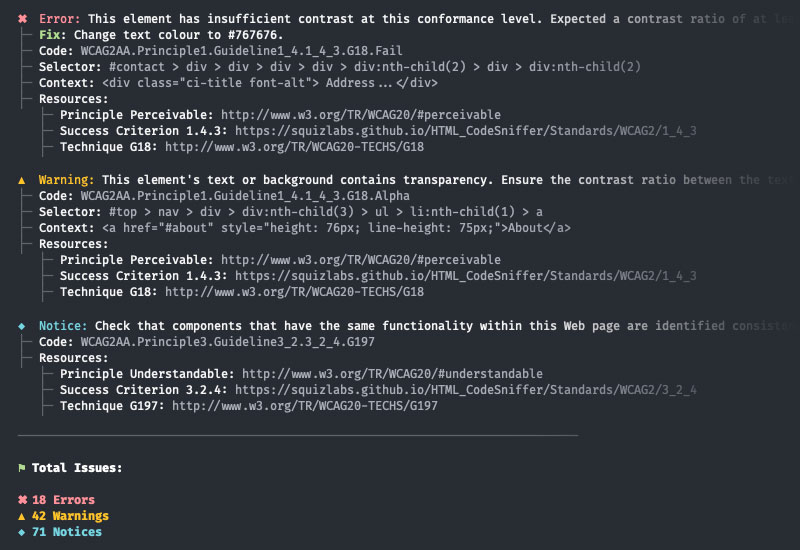This screenshot has width=800, height=550.
Task: Open the G18 technique URL under the Warning entry
Action: (294, 293)
